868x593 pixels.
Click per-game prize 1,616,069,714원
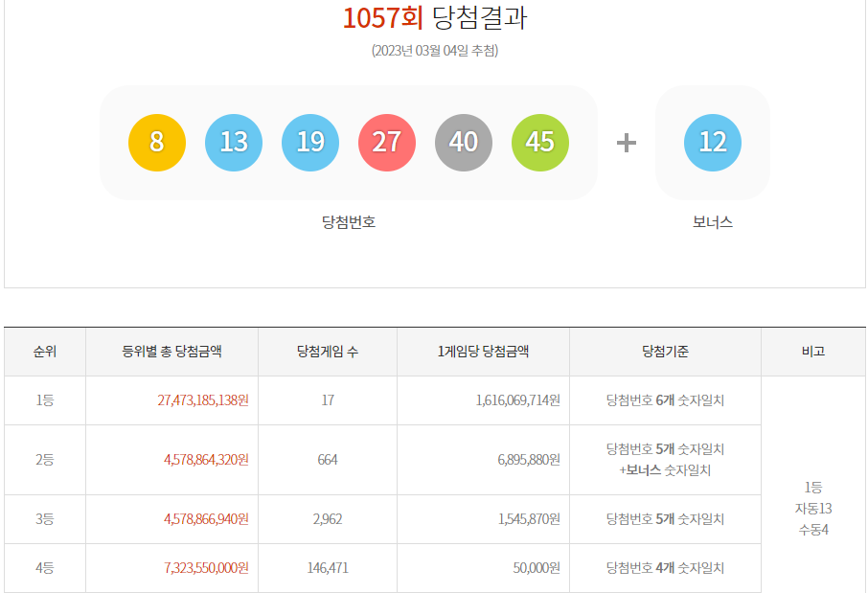point(518,400)
